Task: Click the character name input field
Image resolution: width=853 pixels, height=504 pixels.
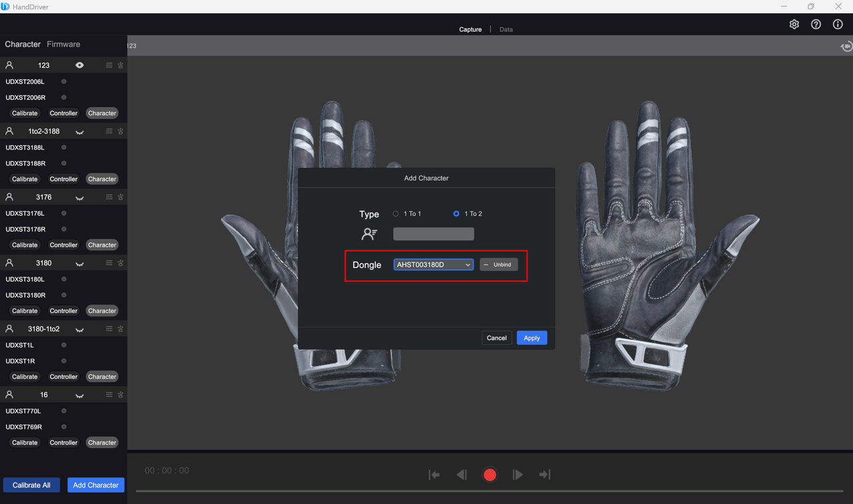Action: [433, 234]
